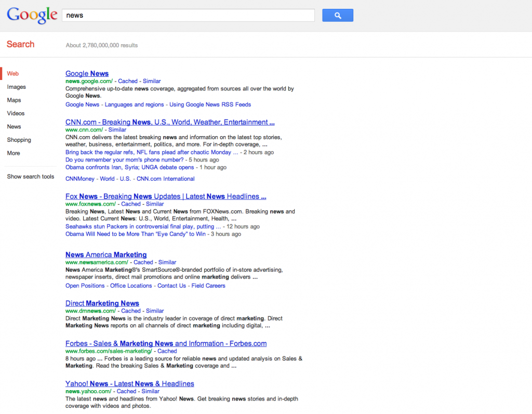Open the Forbes Sales & Marketing result
532x414 pixels.
tap(166, 343)
